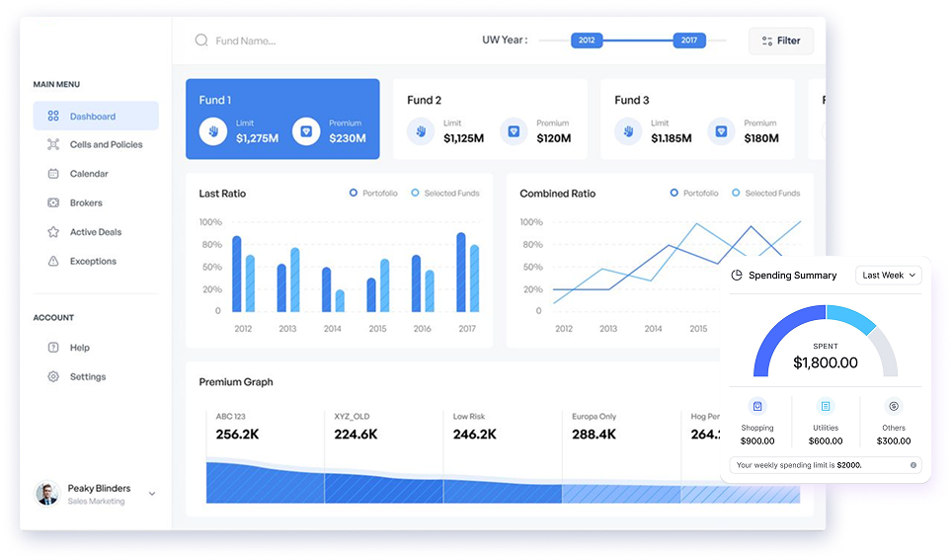Open Cells and Policies menu item
Image resolution: width=952 pixels, height=560 pixels.
106,144
